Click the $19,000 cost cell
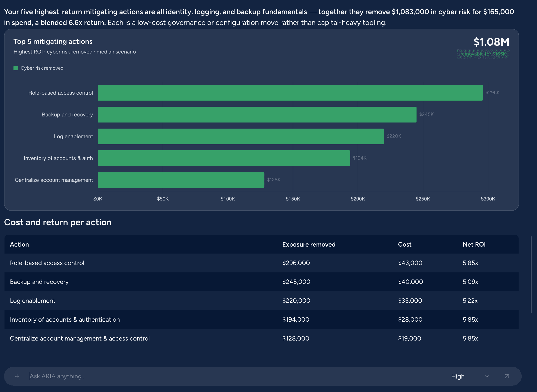 click(x=410, y=338)
